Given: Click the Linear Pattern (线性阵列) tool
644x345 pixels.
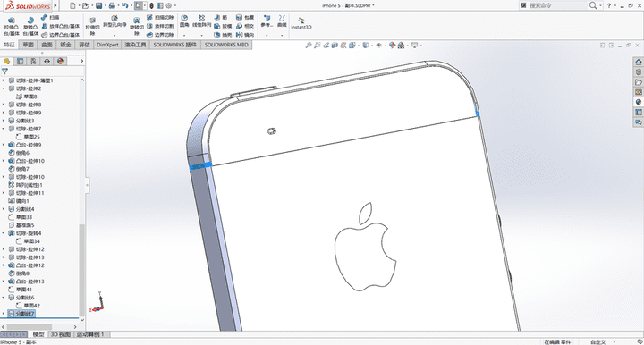Looking at the screenshot, I should coord(201,21).
